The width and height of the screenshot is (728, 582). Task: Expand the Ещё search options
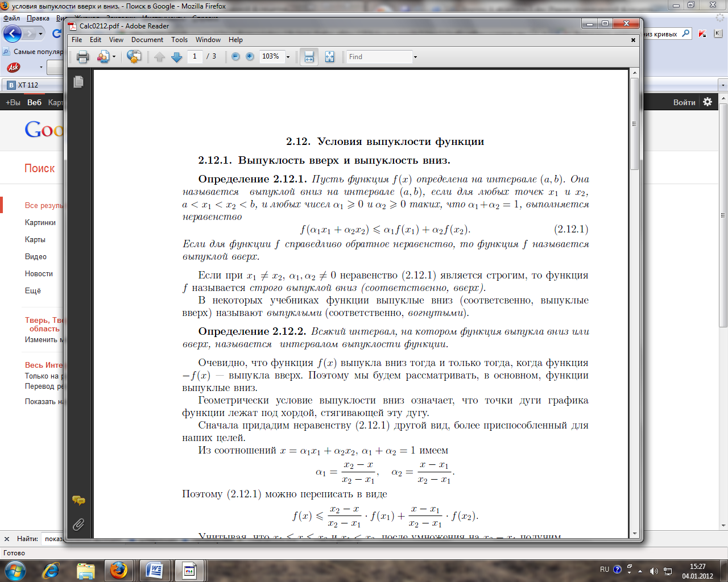click(33, 290)
